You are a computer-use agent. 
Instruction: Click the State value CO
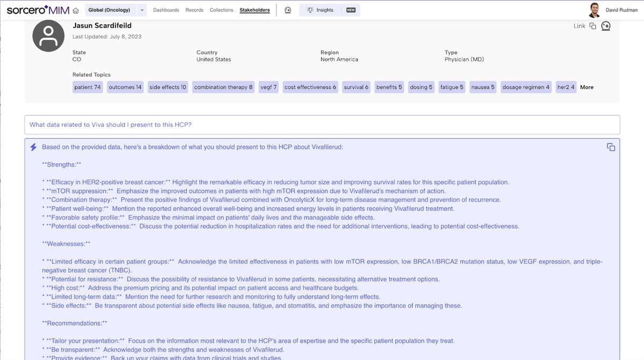tap(77, 59)
